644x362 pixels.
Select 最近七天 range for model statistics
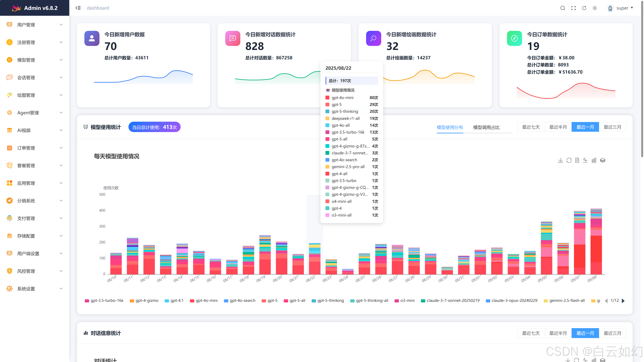[x=531, y=127]
